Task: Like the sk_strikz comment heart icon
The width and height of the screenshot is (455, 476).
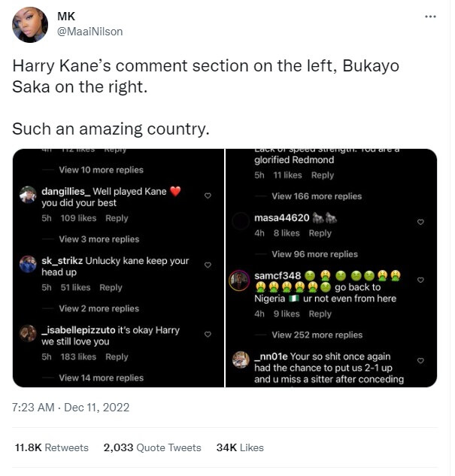Action: pyautogui.click(x=208, y=265)
